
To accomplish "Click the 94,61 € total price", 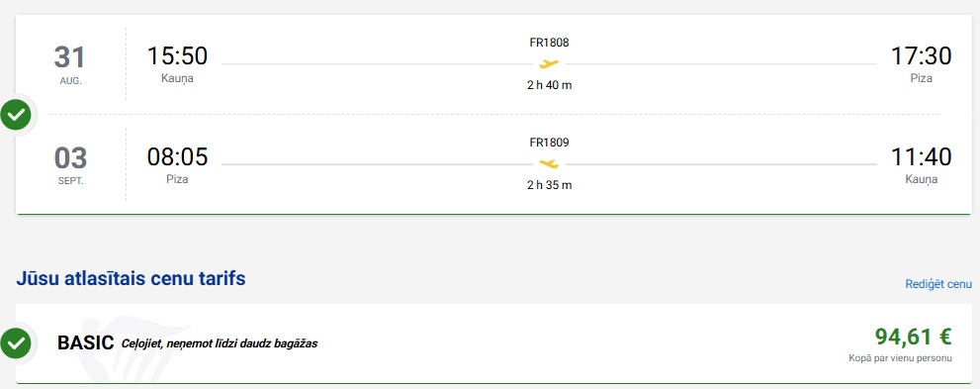I will [913, 337].
